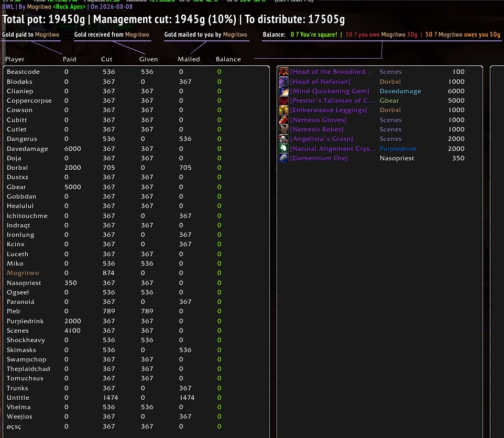Viewport: 504px width, 438px height.
Task: Click Dorbxl's mailed amount 705
Action: click(185, 168)
